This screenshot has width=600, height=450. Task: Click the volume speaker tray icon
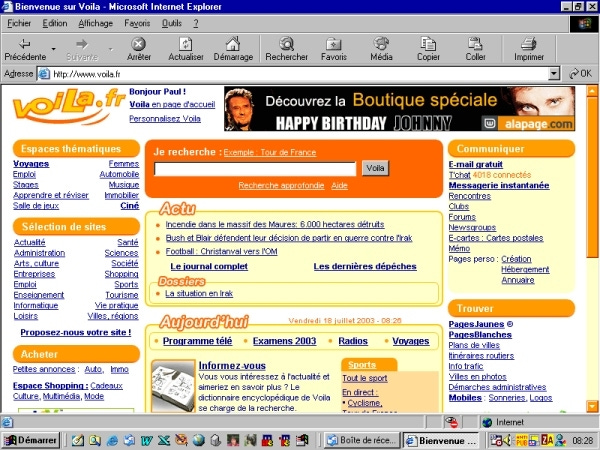click(507, 440)
